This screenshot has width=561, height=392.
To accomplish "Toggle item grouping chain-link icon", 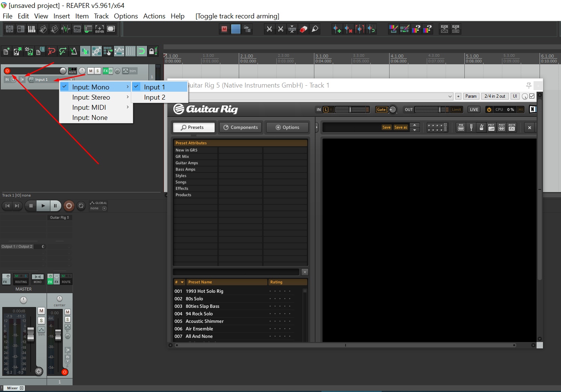I will click(x=97, y=51).
